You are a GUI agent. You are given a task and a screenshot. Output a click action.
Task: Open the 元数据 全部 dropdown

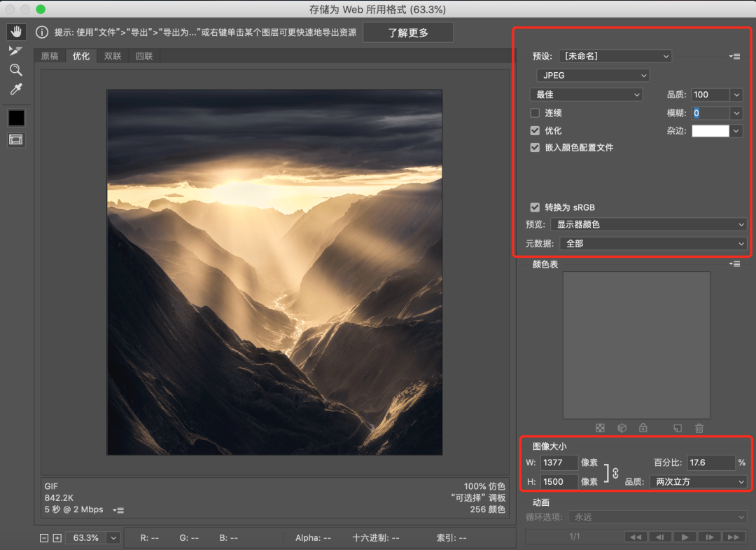[653, 244]
